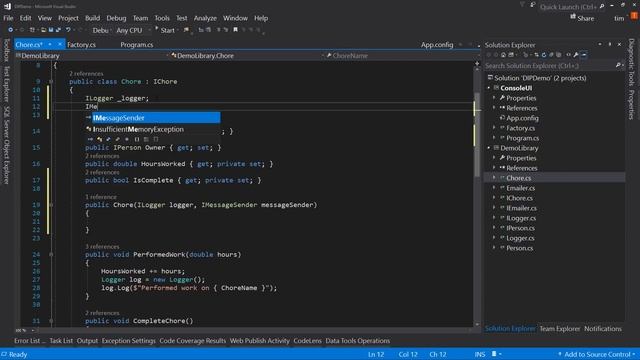Open the File menu

coord(8,18)
